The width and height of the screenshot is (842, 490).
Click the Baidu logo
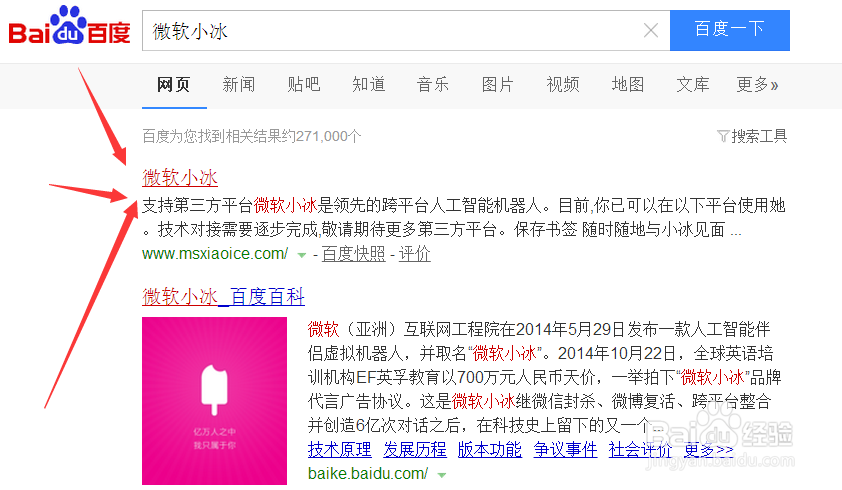(69, 26)
